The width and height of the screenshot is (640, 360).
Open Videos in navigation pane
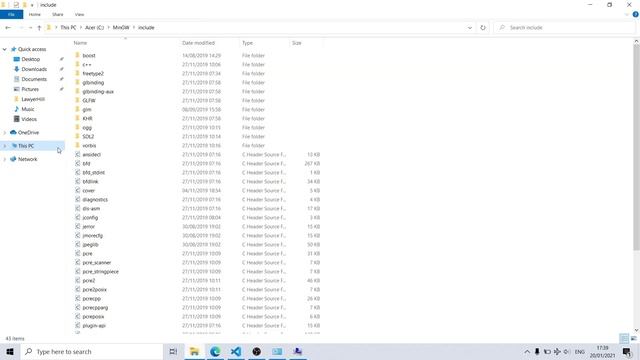(29, 119)
